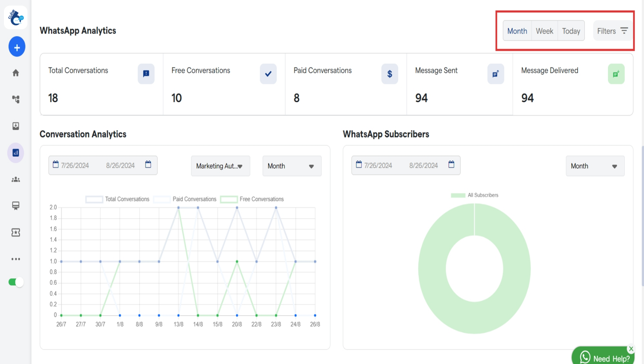Go to the Home dashboard icon
The height and width of the screenshot is (364, 644).
click(16, 72)
